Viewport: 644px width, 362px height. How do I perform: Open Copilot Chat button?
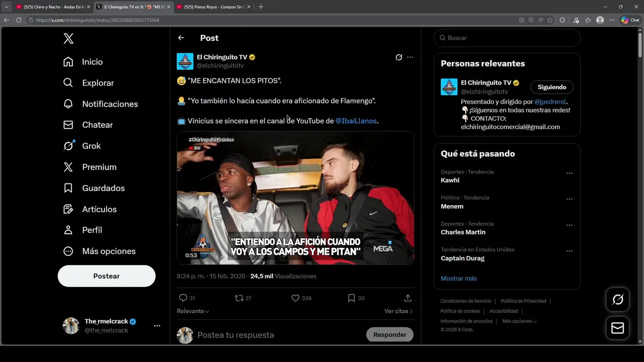tap(630, 20)
